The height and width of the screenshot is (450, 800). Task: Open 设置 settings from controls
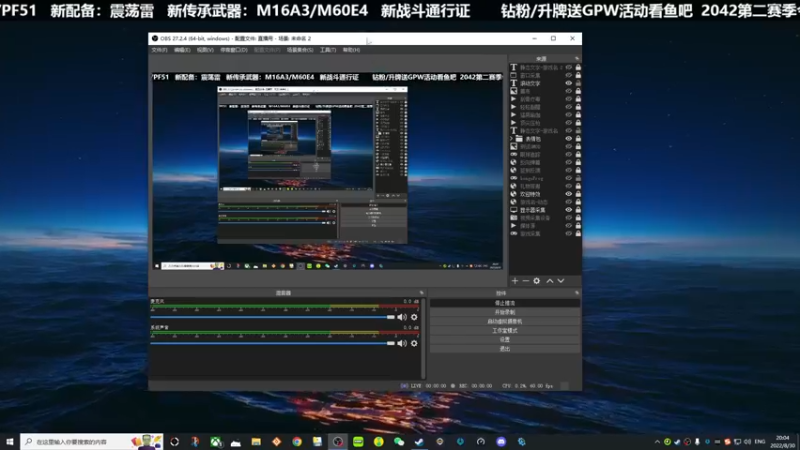tap(505, 340)
